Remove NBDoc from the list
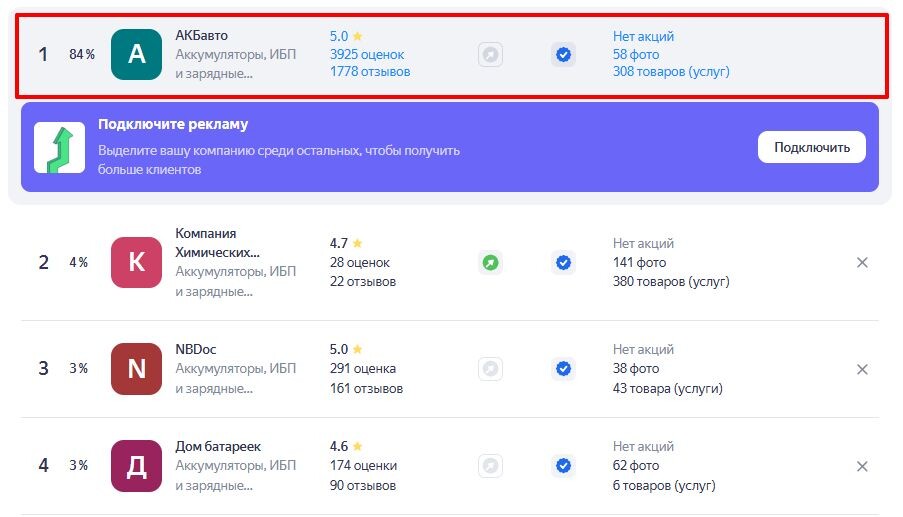This screenshot has height=517, width=903. point(862,369)
